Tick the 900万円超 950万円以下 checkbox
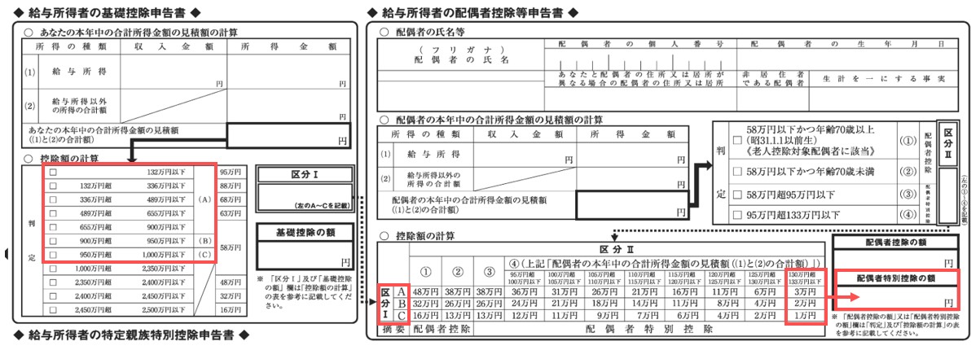 coord(55,241)
